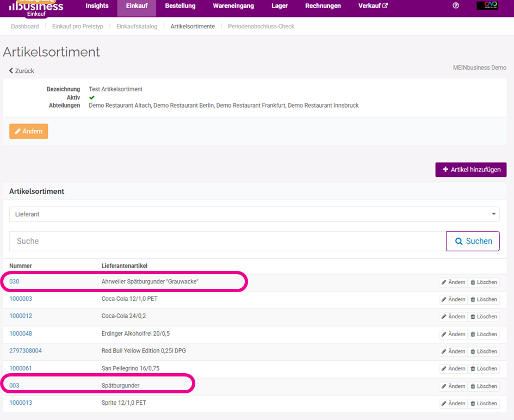514x420 pixels.
Task: Edit the Coca-Cola 24/0,2 row
Action: [454, 317]
